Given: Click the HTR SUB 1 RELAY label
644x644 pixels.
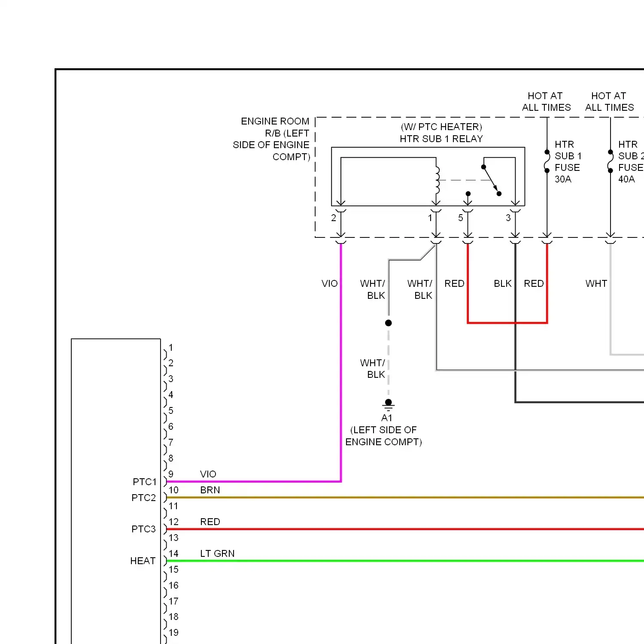Looking at the screenshot, I should [441, 139].
